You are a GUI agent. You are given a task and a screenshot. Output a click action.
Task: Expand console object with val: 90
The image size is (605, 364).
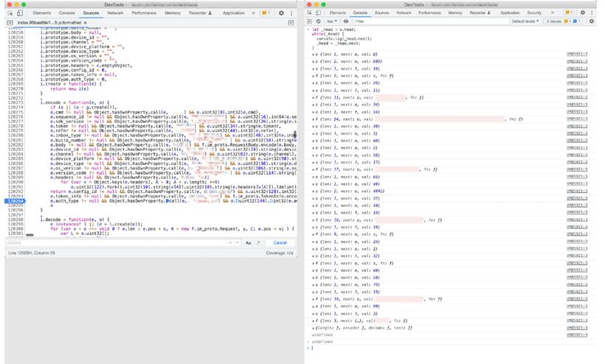pyautogui.click(x=313, y=307)
